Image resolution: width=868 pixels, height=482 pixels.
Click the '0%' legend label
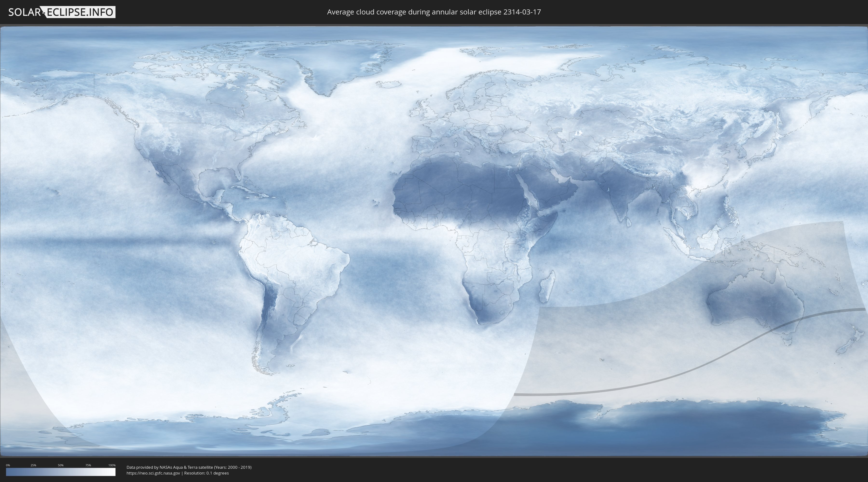tap(8, 465)
